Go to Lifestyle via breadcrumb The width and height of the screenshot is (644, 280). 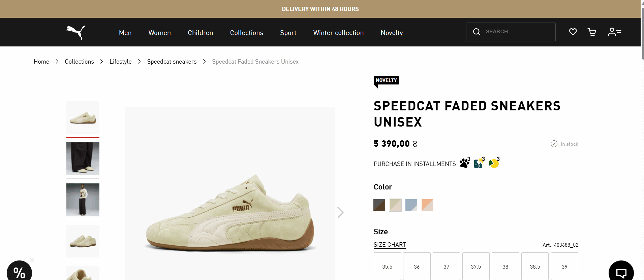[120, 61]
